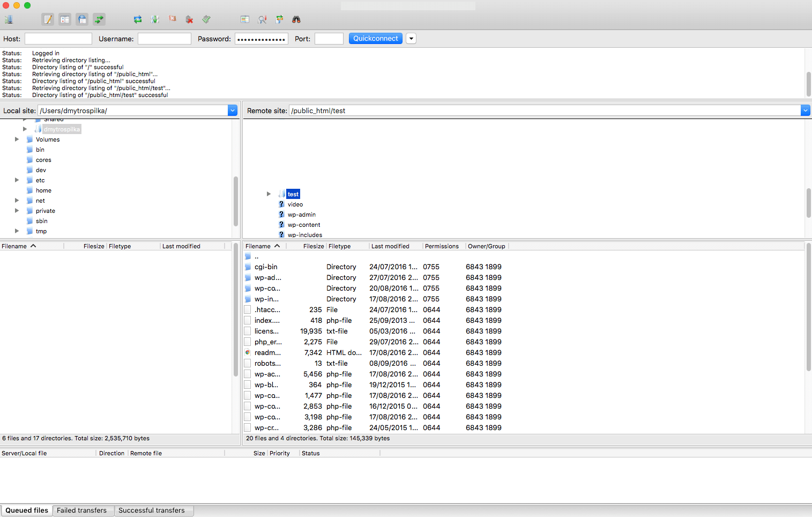Click the wp-admin question-mark icon in remote tree
The width and height of the screenshot is (812, 517).
coord(281,215)
